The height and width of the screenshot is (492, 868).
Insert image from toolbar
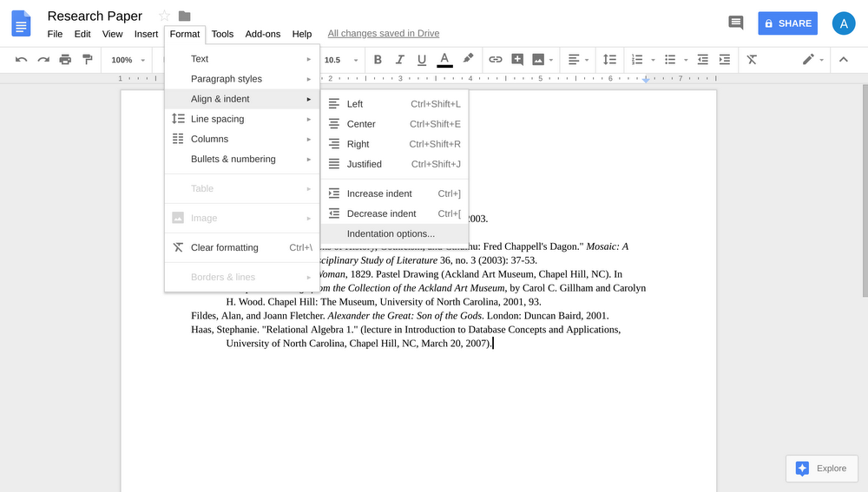tap(538, 59)
